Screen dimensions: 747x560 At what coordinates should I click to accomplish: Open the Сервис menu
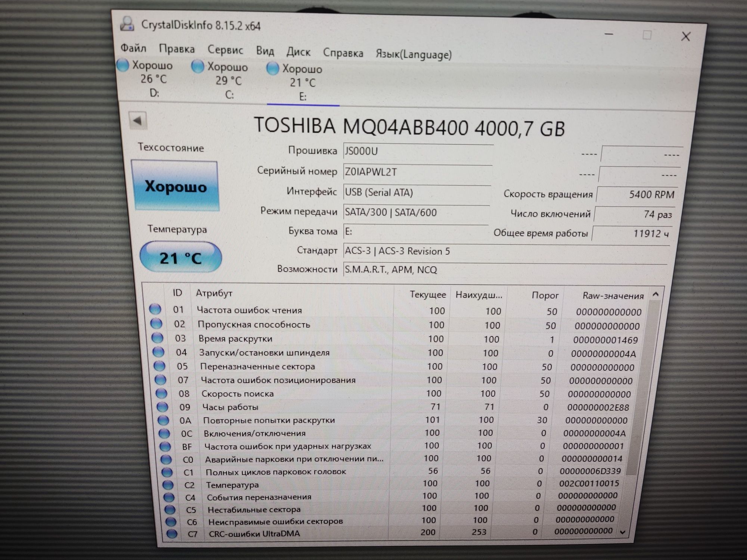[225, 50]
